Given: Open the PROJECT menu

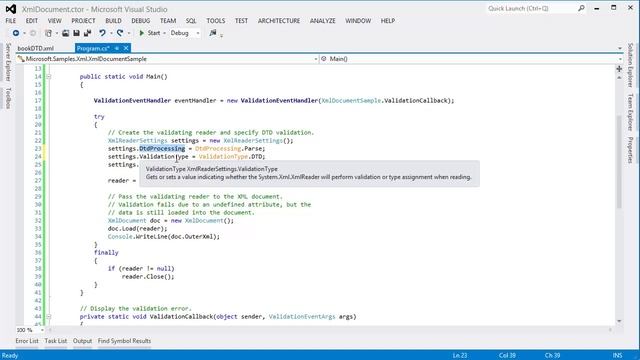Looking at the screenshot, I should coord(83,21).
